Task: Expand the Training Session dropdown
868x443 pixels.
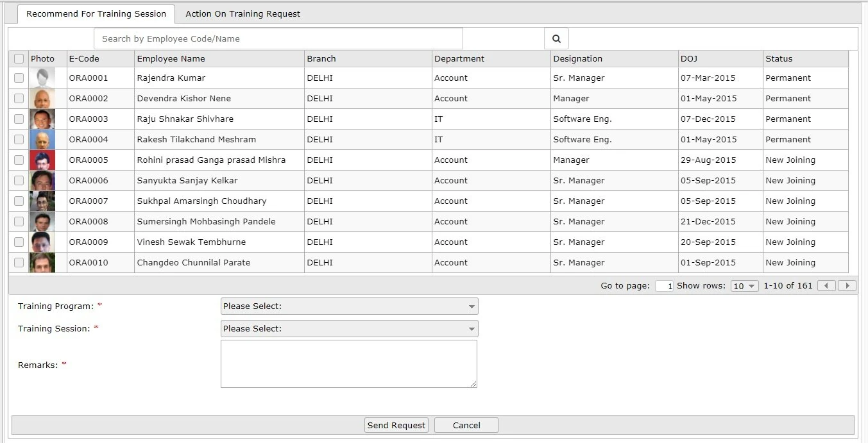Action: pos(350,329)
